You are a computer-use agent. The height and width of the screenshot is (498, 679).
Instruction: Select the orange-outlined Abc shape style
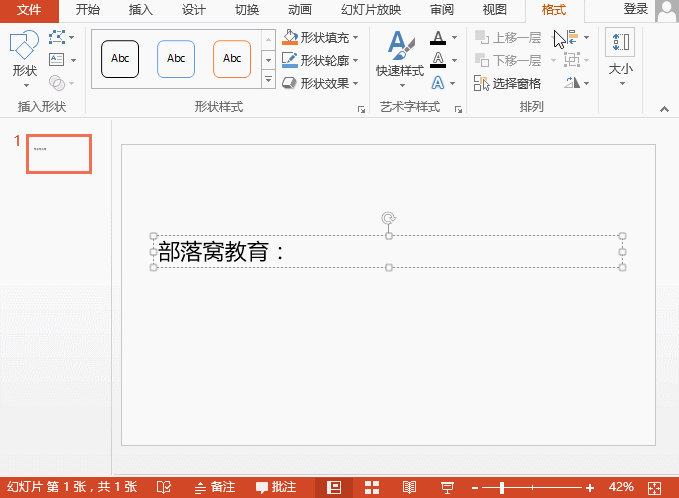[232, 59]
